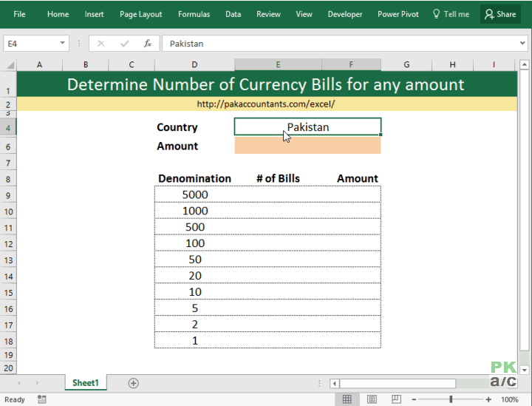Select the # of Bills header cell
This screenshot has height=406, width=532.
pos(278,178)
